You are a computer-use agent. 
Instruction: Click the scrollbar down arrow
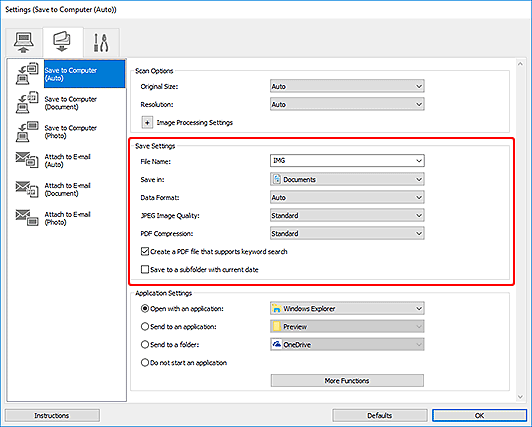[x=520, y=397]
